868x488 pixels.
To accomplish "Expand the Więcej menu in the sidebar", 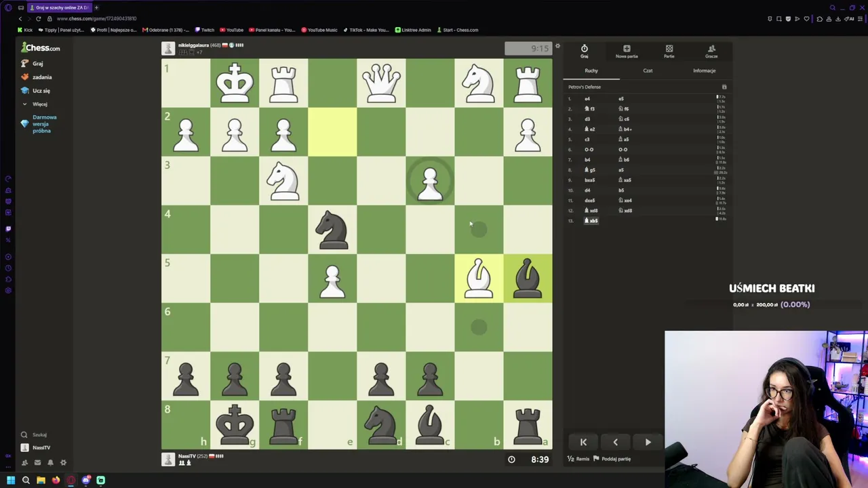I will coord(35,104).
